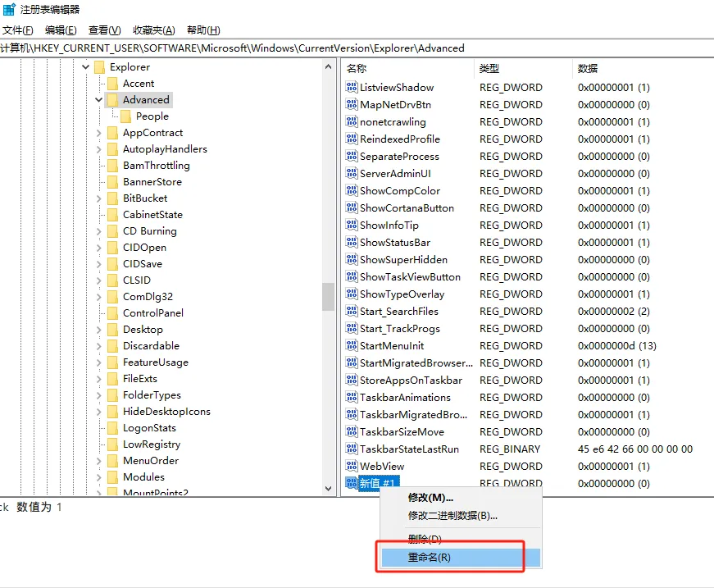Collapse the Advanced tree node
This screenshot has width=714, height=588.
98,100
